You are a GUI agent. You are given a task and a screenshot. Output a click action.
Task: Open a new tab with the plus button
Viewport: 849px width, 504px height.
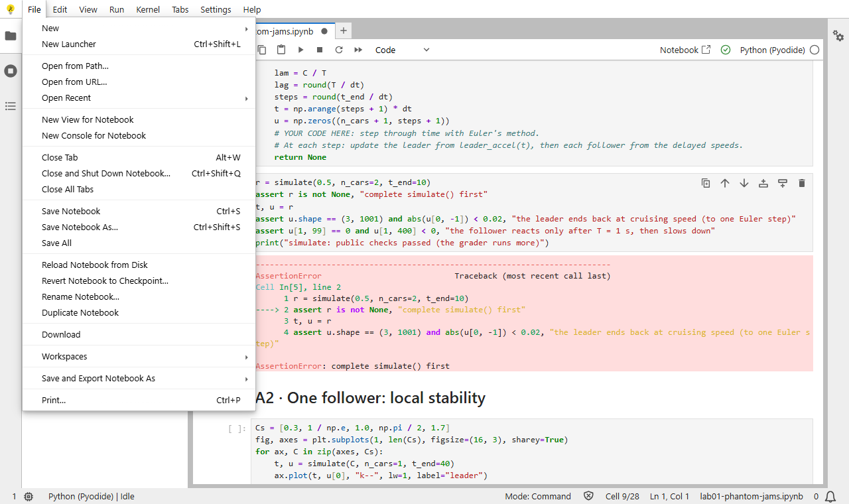[x=344, y=31]
